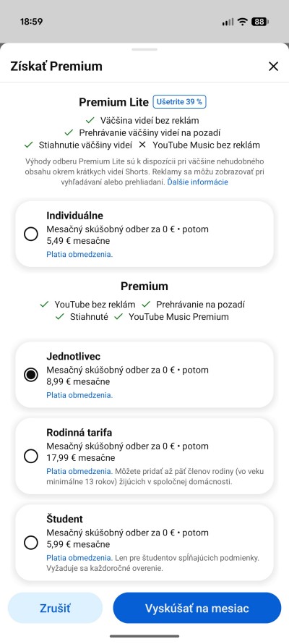Tap the Ušetrite 39 % badge

coord(180,102)
